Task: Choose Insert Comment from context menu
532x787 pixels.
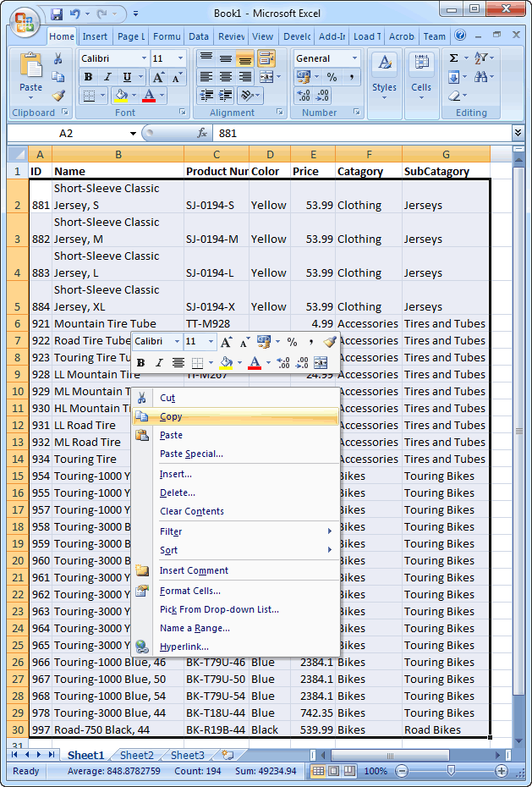Action: tap(235, 570)
